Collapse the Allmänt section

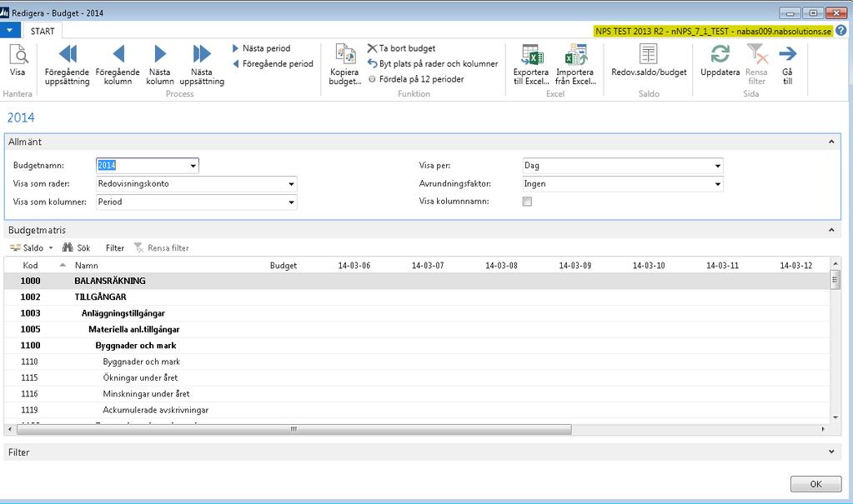831,142
